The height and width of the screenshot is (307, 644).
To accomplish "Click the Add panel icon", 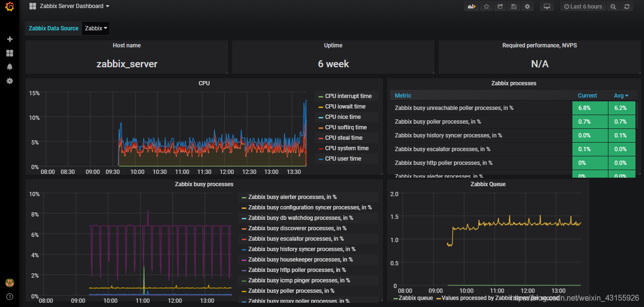I will pyautogui.click(x=471, y=7).
